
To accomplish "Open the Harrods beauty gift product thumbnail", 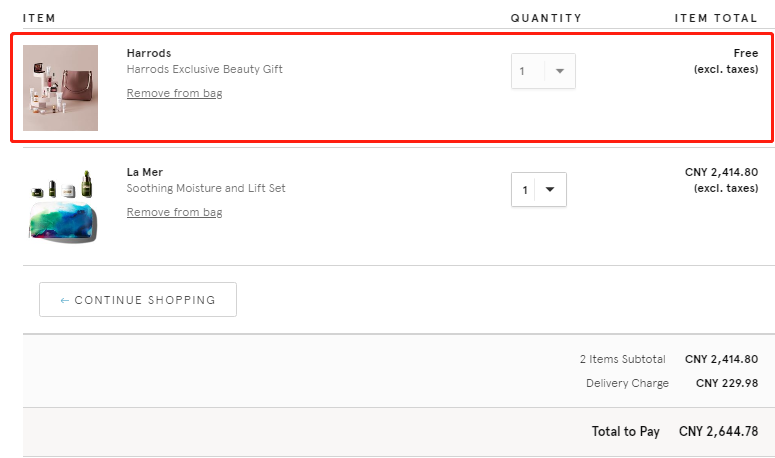I will (x=60, y=88).
